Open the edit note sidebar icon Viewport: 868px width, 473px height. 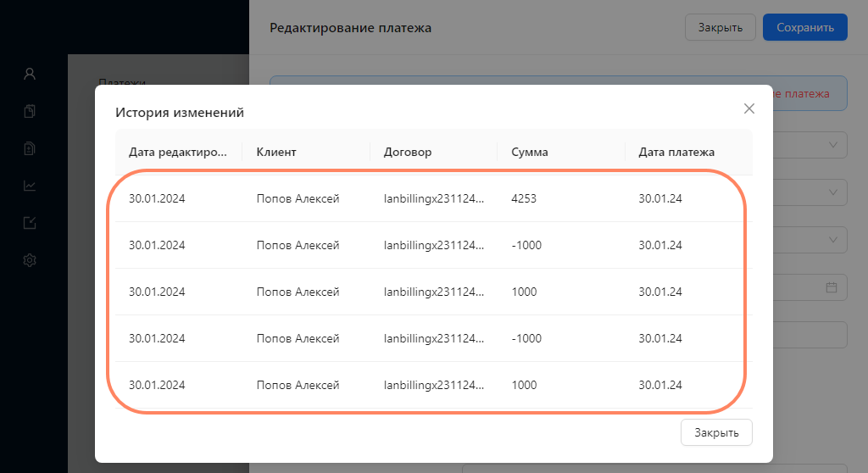point(30,223)
